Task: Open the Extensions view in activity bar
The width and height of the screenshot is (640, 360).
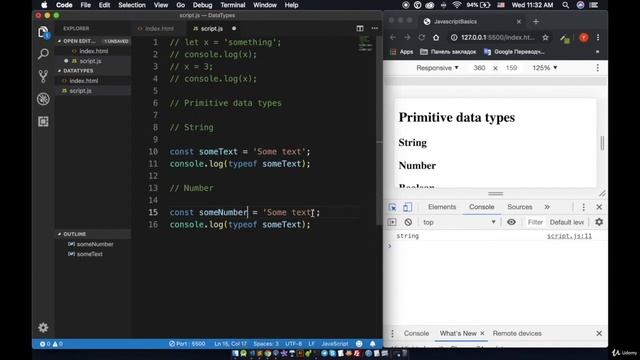Action: [x=43, y=121]
